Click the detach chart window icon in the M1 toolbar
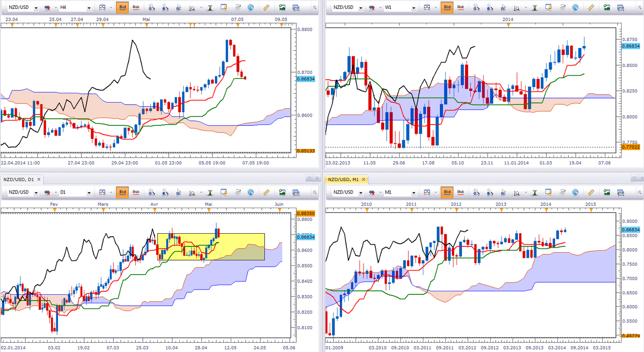 click(621, 192)
